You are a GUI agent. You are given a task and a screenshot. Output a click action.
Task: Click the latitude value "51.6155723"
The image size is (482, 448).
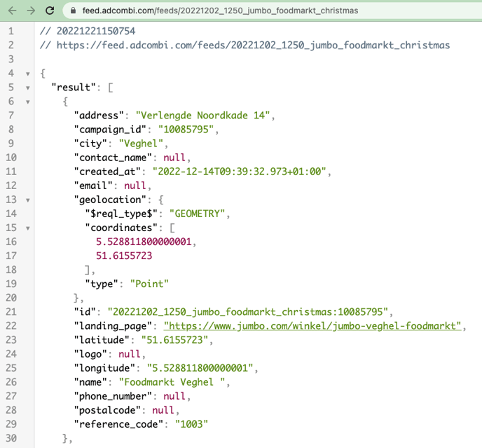tap(174, 339)
